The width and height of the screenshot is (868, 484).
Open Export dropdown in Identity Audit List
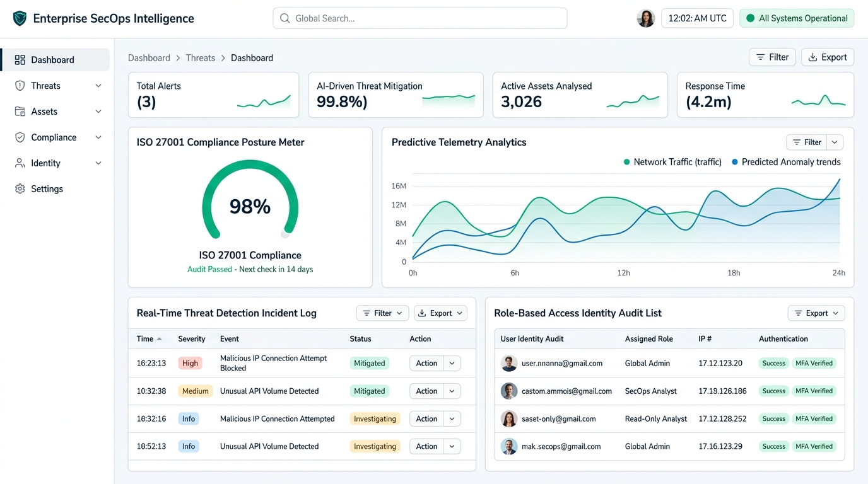[816, 313]
